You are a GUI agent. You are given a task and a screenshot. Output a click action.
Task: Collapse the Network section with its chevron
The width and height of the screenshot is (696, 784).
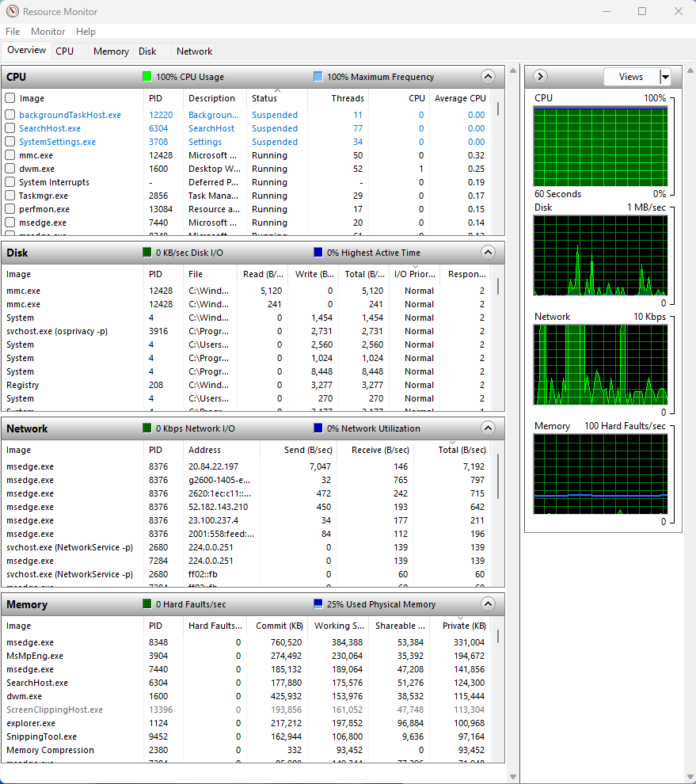pyautogui.click(x=488, y=428)
